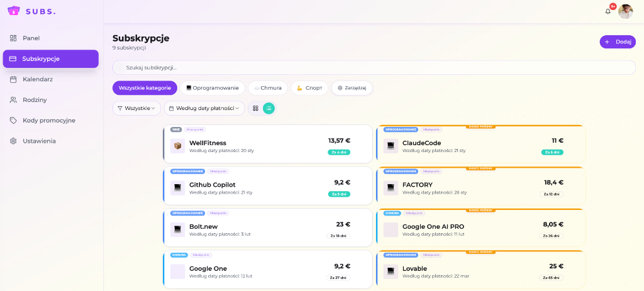Click the Za 4 dni badge
This screenshot has height=291, width=644.
click(x=339, y=152)
